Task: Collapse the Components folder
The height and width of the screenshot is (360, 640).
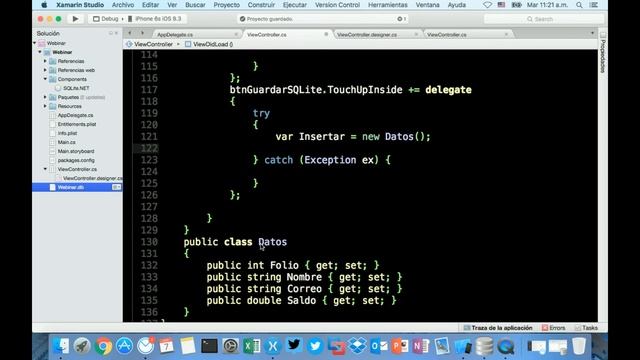Action: (45, 79)
